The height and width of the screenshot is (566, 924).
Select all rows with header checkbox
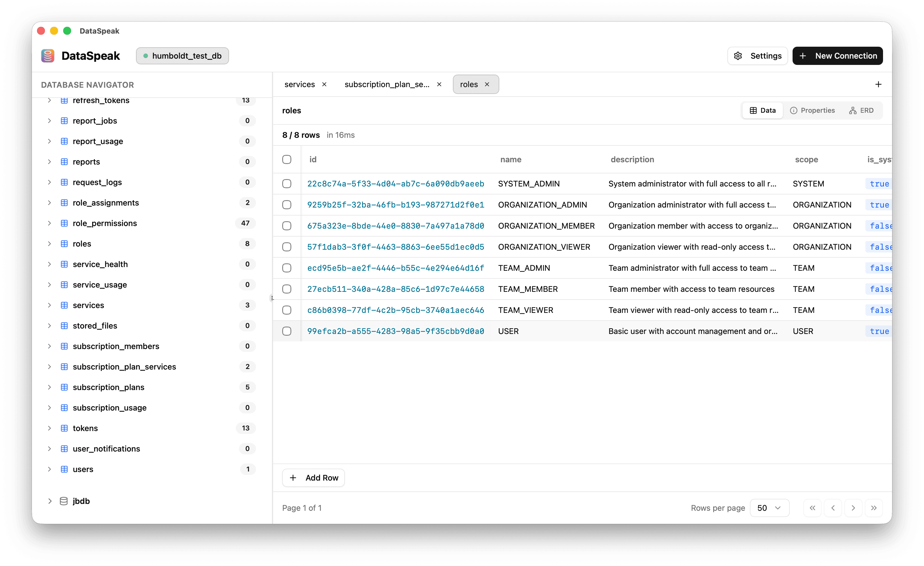287,159
